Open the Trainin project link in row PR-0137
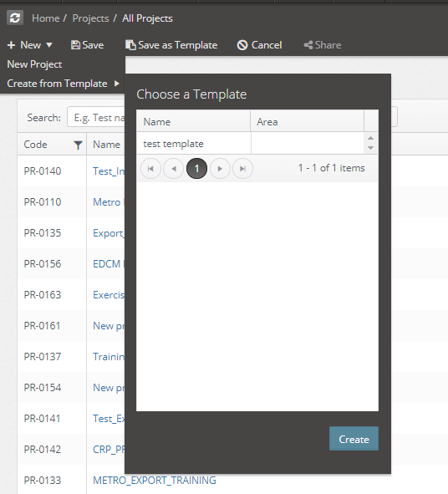This screenshot has height=494, width=448. point(109,356)
